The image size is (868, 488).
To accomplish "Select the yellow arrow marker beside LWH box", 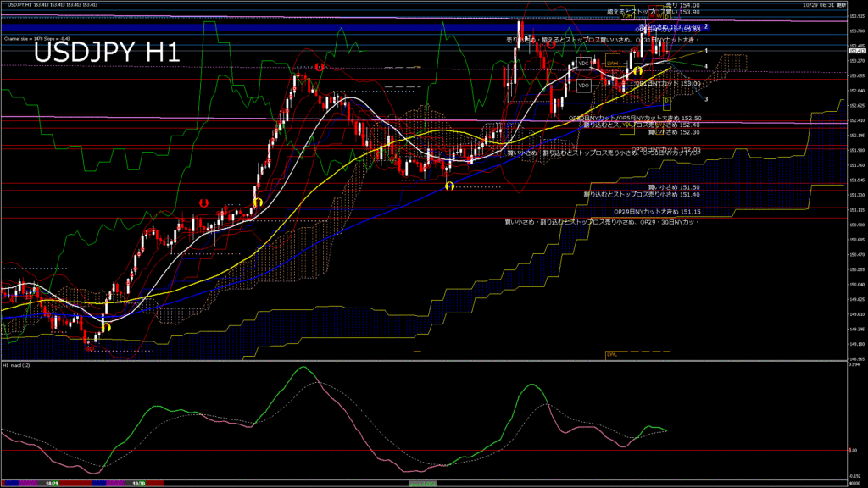I will click(637, 71).
